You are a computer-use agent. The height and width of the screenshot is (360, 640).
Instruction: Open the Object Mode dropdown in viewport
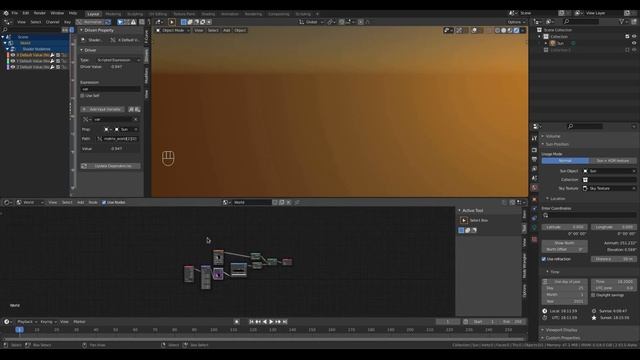click(173, 30)
